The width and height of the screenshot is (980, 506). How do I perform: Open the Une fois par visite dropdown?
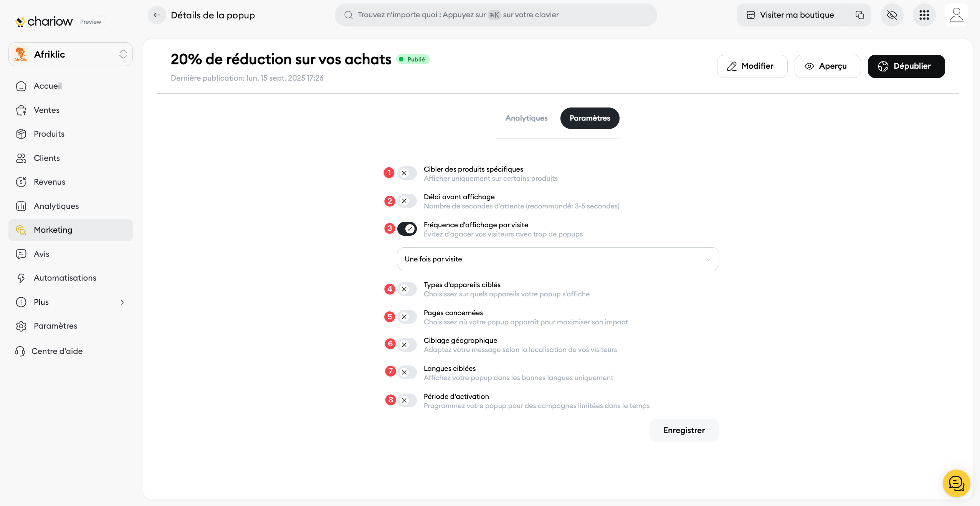click(557, 259)
